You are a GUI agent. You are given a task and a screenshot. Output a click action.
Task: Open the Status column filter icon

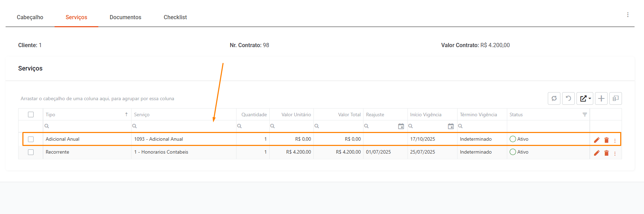point(585,115)
